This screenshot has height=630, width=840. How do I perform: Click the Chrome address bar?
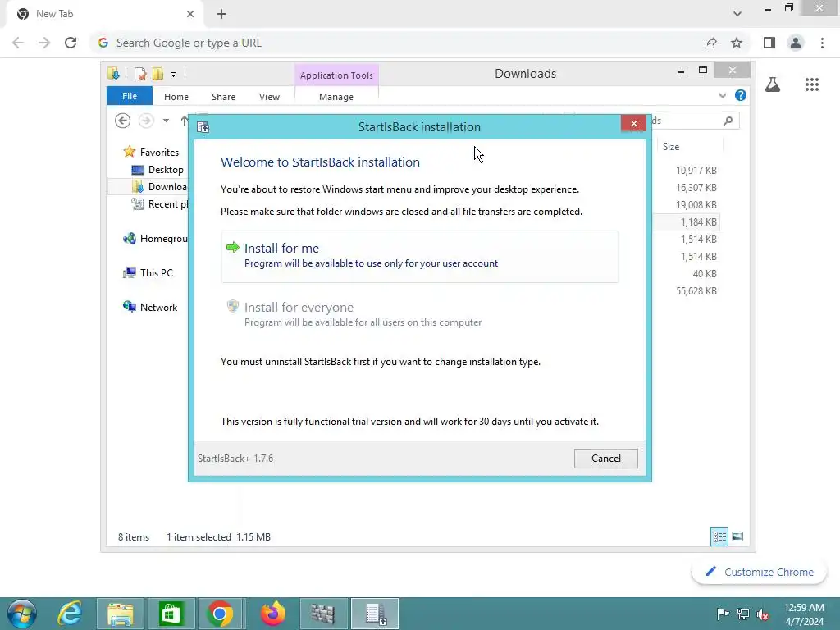pos(396,43)
